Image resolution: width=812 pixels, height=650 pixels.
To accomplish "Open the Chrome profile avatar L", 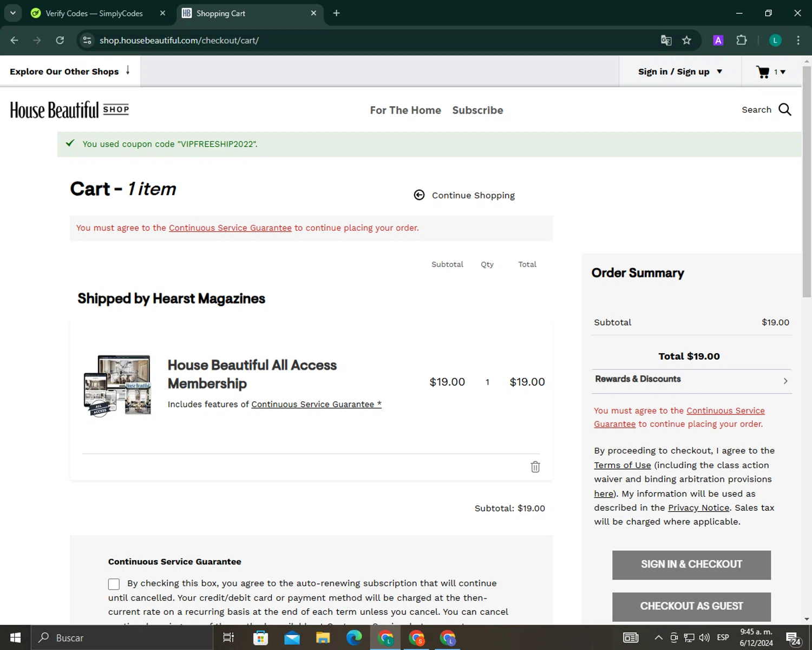I will [x=775, y=40].
